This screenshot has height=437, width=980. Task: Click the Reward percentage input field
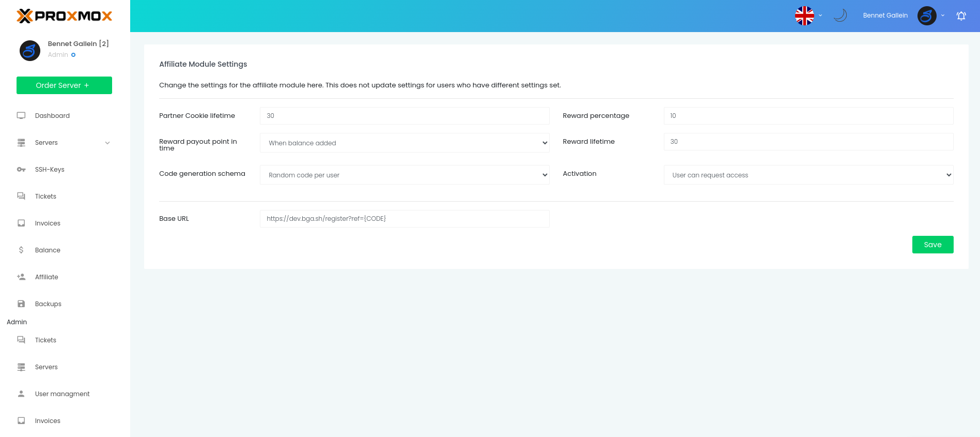click(x=808, y=116)
